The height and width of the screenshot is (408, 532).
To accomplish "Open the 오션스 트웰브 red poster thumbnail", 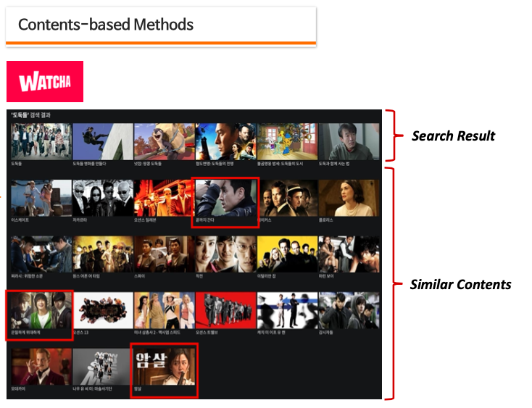I will [x=226, y=311].
